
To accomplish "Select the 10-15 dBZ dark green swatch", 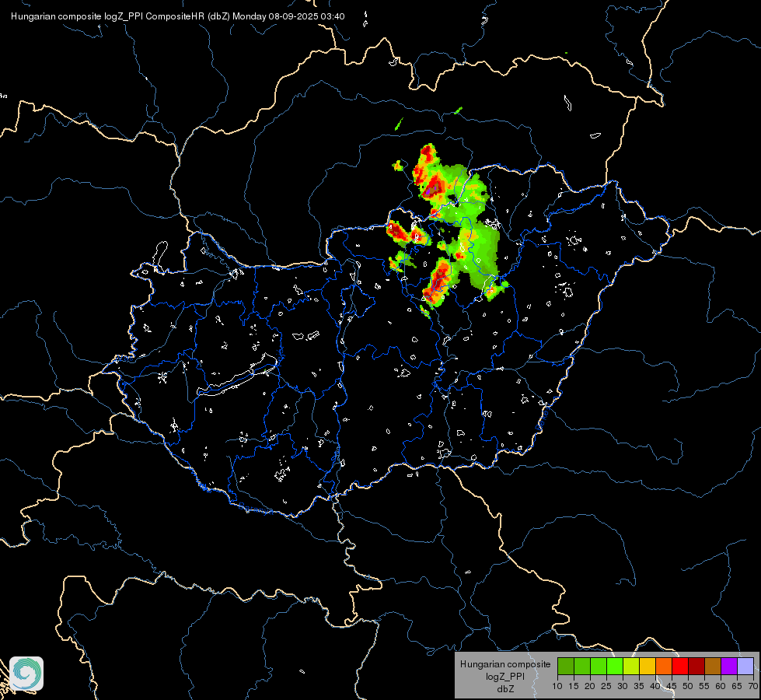I will click(x=566, y=666).
